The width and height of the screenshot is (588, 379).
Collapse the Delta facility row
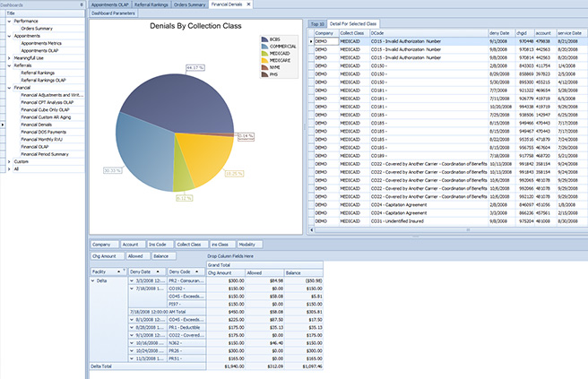click(94, 280)
